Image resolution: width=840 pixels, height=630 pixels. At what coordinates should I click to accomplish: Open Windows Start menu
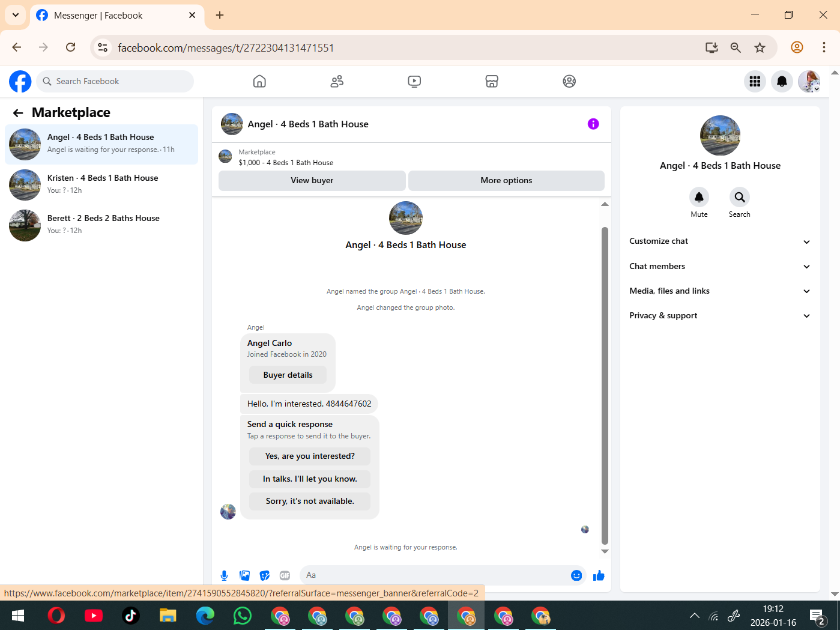pos(18,616)
